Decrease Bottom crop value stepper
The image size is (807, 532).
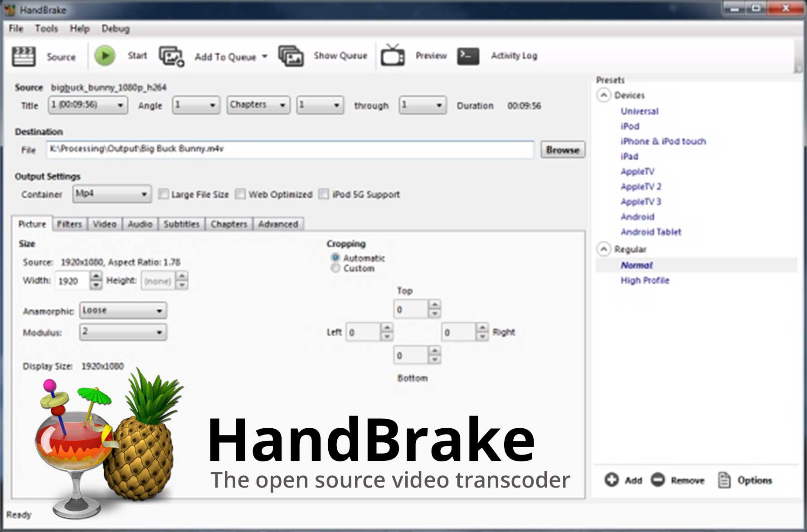point(435,360)
